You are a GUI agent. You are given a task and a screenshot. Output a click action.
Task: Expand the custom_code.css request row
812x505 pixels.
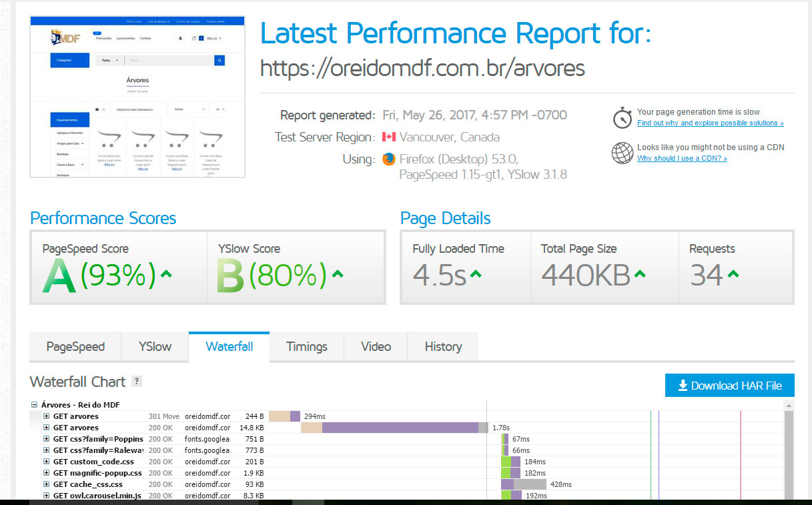47,462
